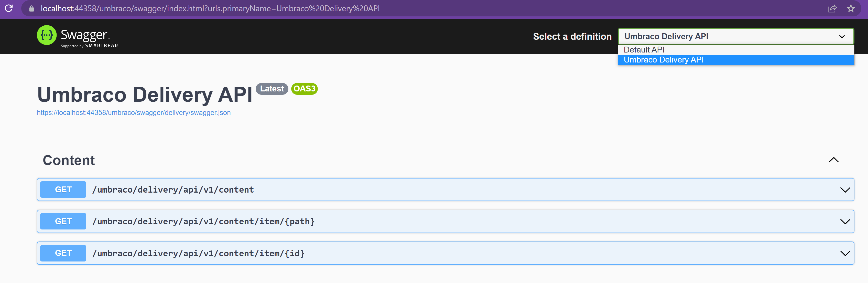Click the browser reload icon

9,8
